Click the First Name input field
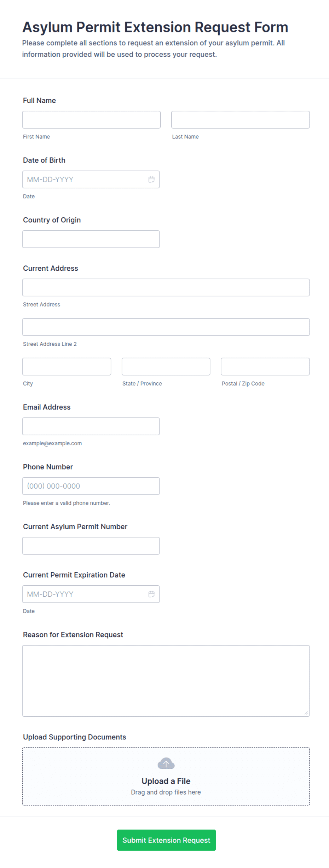 tap(91, 120)
